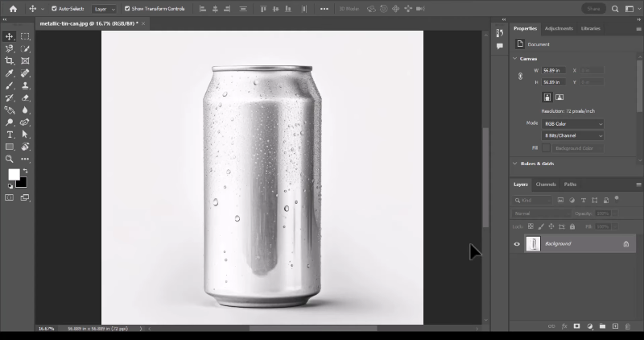Select the Crop tool
The image size is (644, 340).
pos(10,60)
